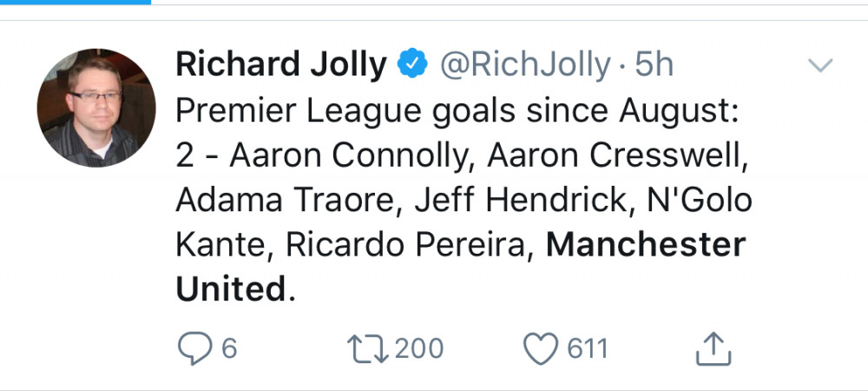Viewport: 868px width, 391px height.
Task: Open the tweet options chevron menu
Action: (820, 65)
